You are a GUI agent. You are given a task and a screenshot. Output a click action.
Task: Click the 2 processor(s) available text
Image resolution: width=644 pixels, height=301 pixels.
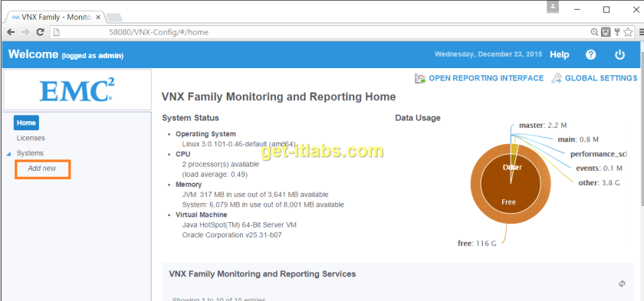[221, 164]
